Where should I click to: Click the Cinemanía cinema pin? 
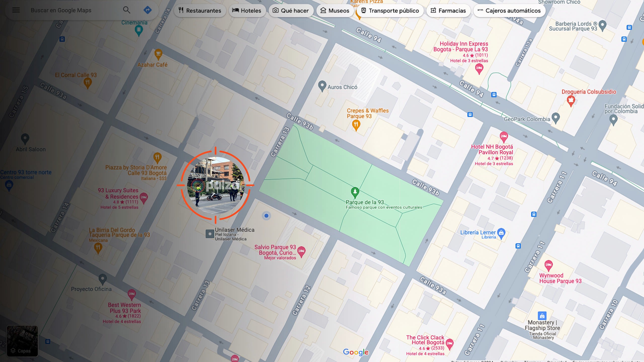click(x=139, y=31)
